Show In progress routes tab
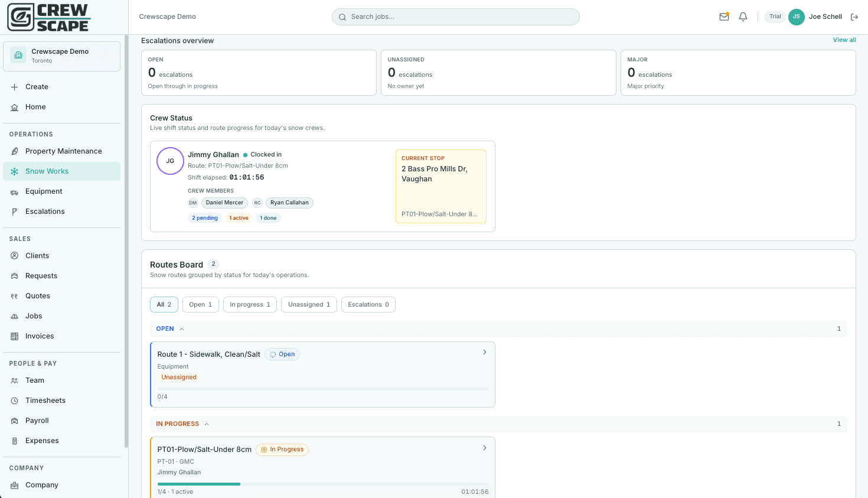Image resolution: width=868 pixels, height=498 pixels. pos(250,304)
